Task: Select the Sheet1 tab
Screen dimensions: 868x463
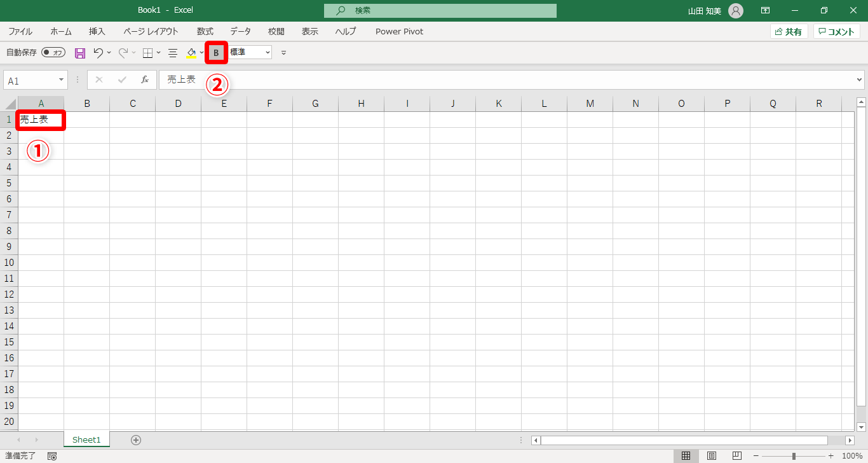Action: pos(86,439)
